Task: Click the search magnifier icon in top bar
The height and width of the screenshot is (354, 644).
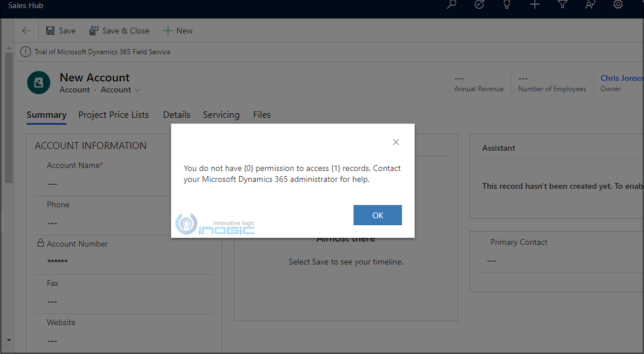Action: coord(452,5)
